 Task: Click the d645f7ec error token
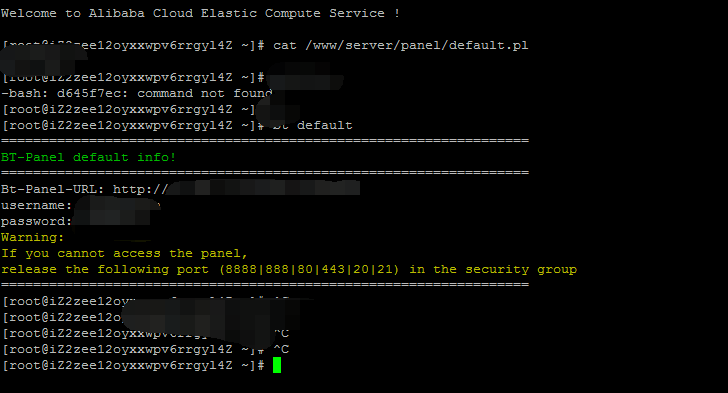click(88, 93)
